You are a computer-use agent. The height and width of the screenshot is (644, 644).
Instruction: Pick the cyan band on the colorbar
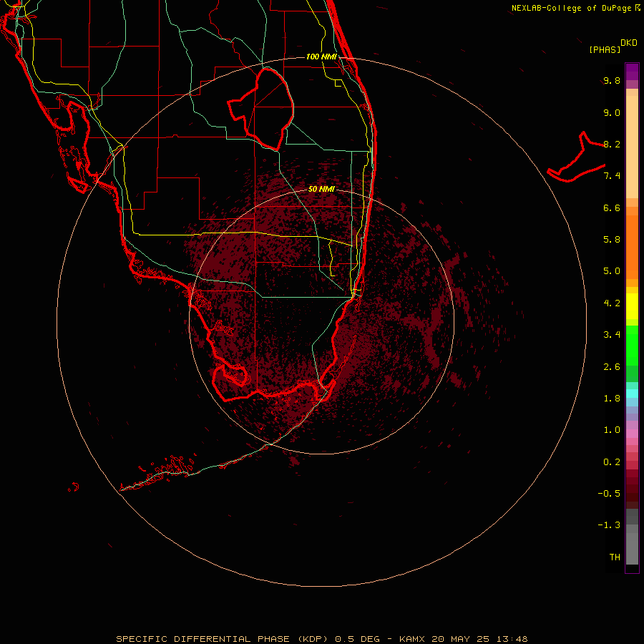[x=632, y=394]
